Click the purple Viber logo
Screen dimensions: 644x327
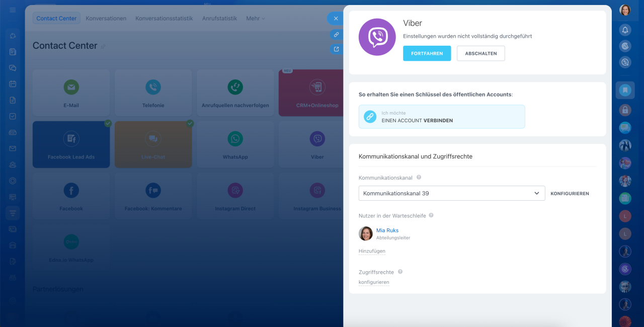(377, 37)
